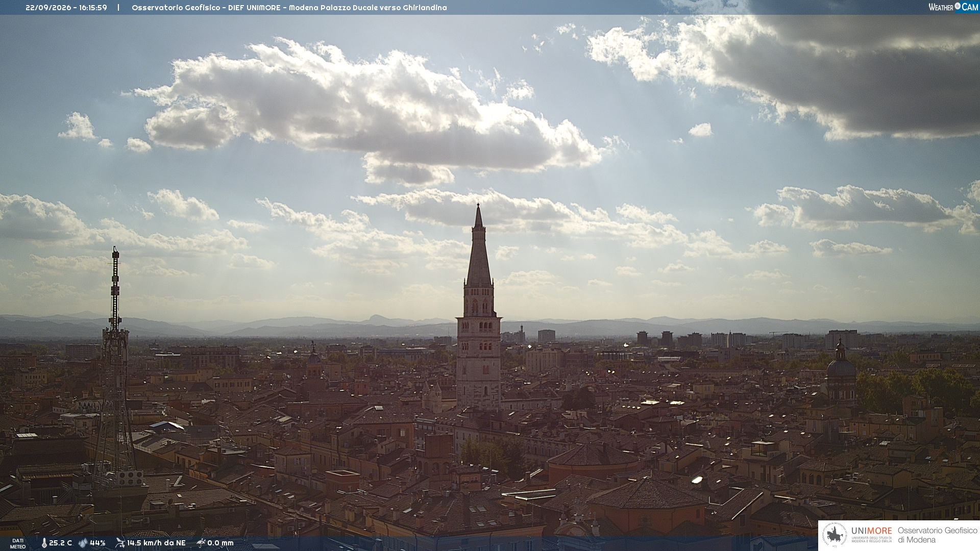
Task: Click the lattice radio antenna tower
Action: point(115,367)
